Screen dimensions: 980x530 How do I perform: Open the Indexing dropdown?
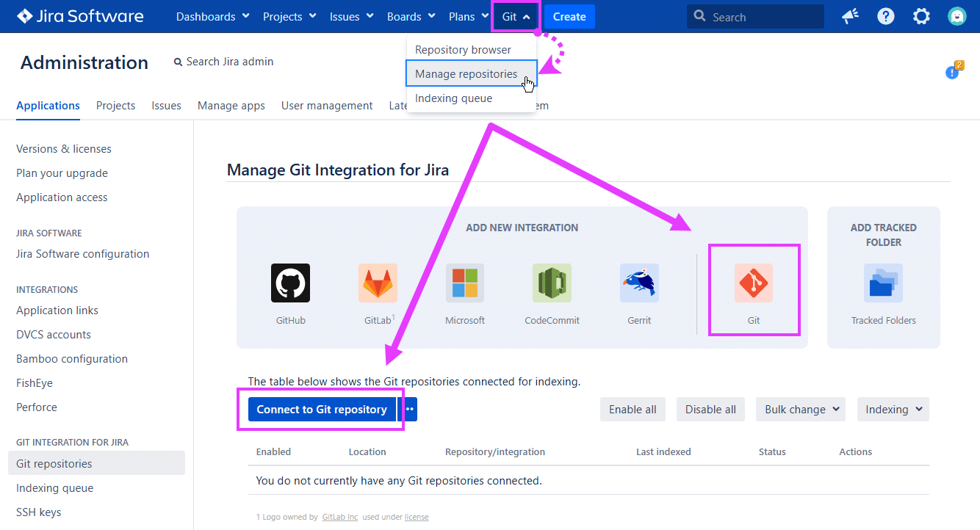[x=893, y=410]
